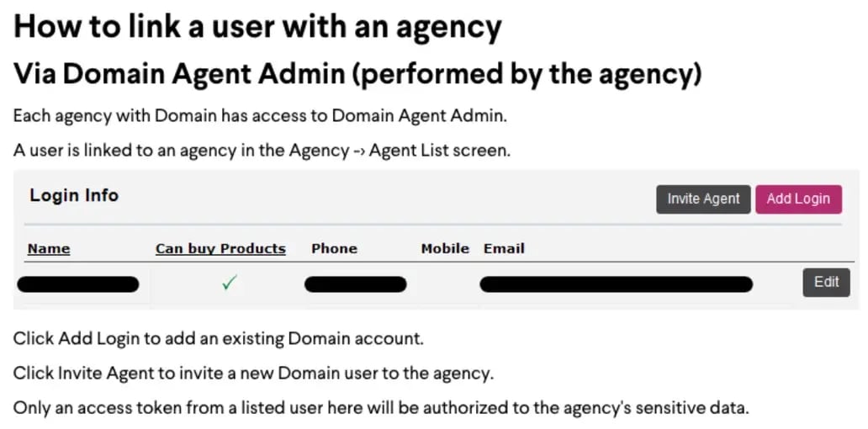Open the Edit button for the listed user
Viewport: 868px width, 429px height.
click(826, 283)
